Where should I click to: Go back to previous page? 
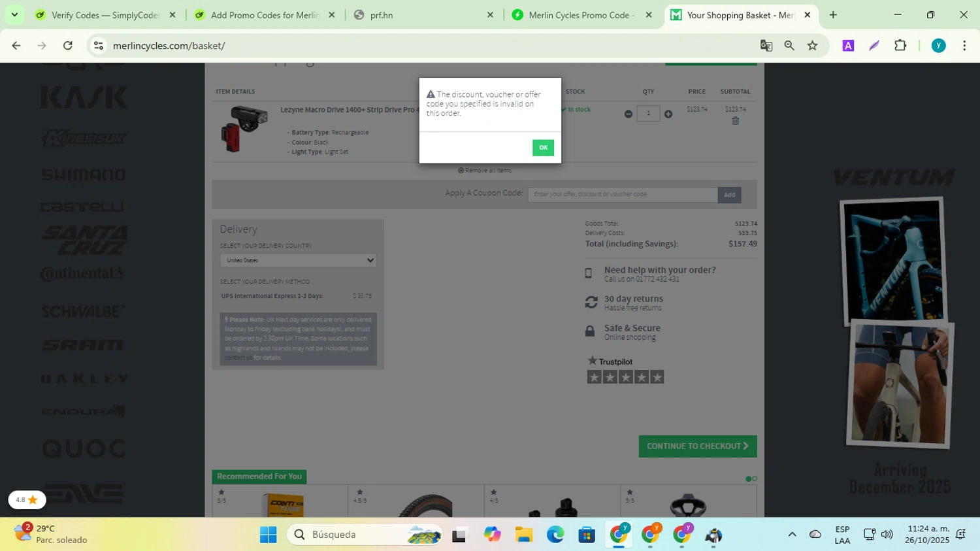(x=16, y=46)
